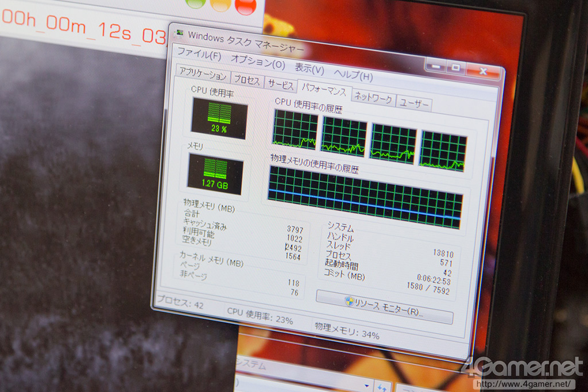
Task: Click status bar CPU 使用率: 23%
Action: point(260,316)
